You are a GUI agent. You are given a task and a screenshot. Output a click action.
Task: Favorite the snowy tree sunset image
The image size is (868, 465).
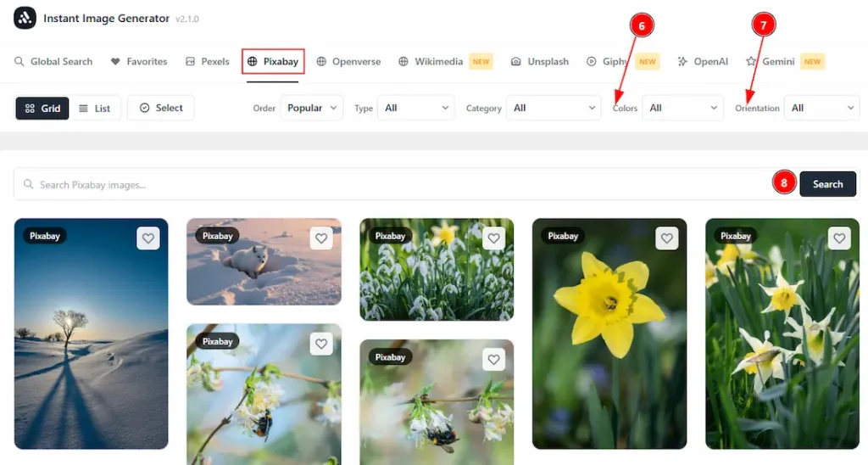[147, 238]
